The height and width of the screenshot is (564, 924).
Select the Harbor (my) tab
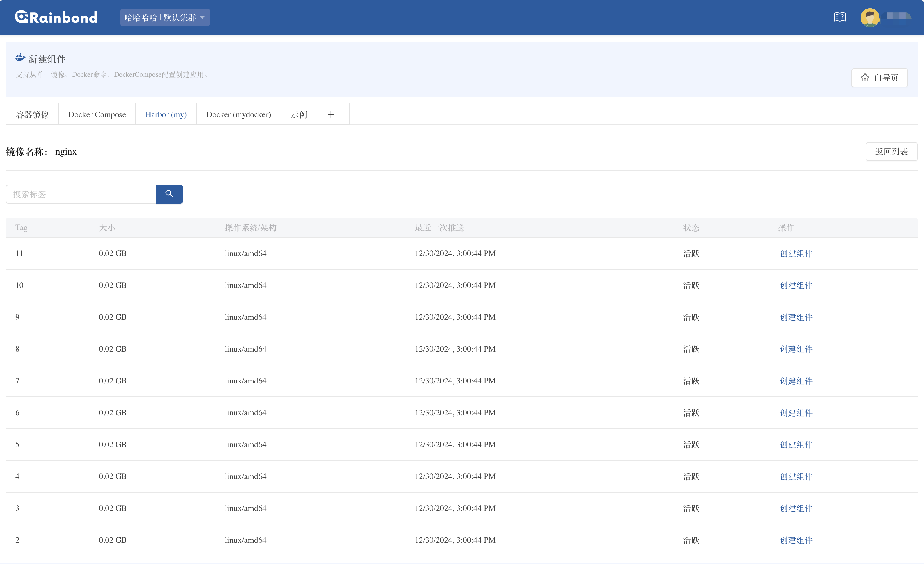coord(166,114)
